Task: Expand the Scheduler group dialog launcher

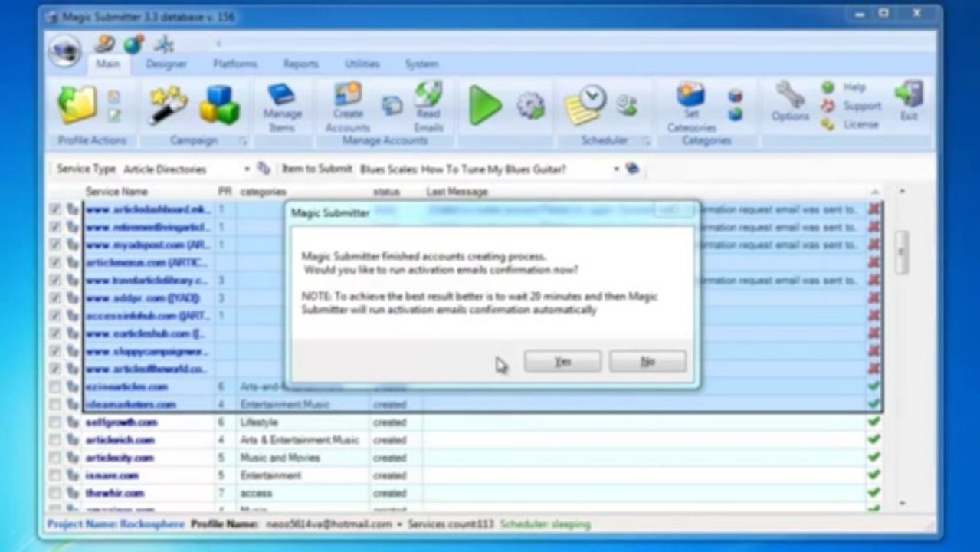Action: tap(646, 141)
